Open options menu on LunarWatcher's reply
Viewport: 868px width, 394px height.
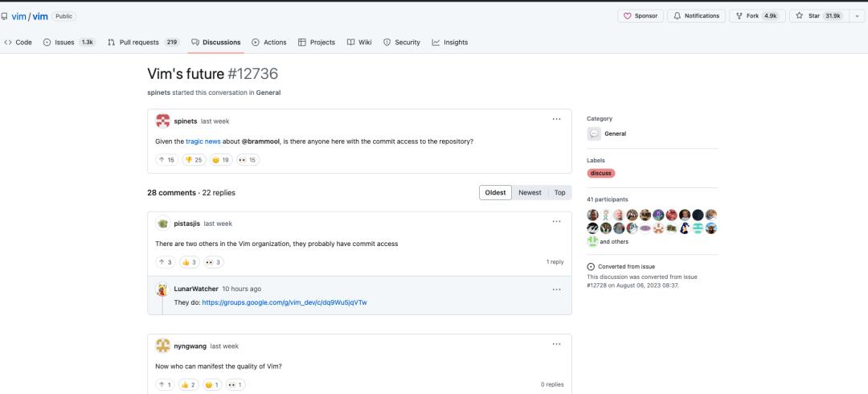click(556, 289)
